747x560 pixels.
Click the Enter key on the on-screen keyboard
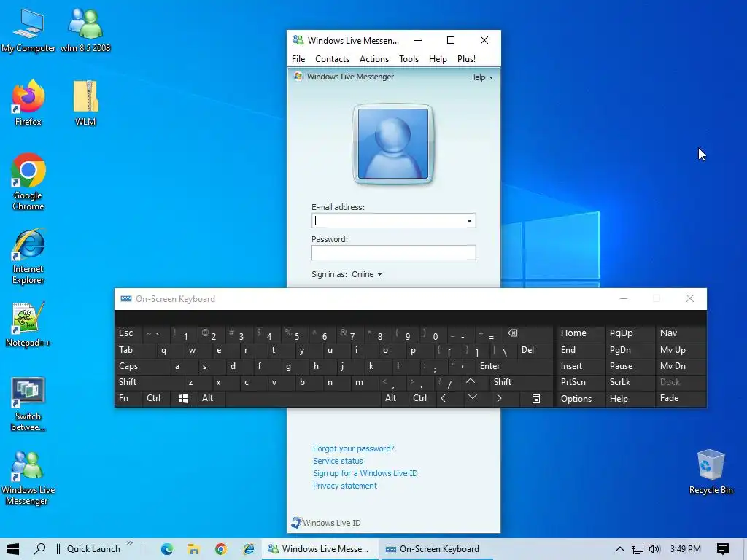[514, 366]
